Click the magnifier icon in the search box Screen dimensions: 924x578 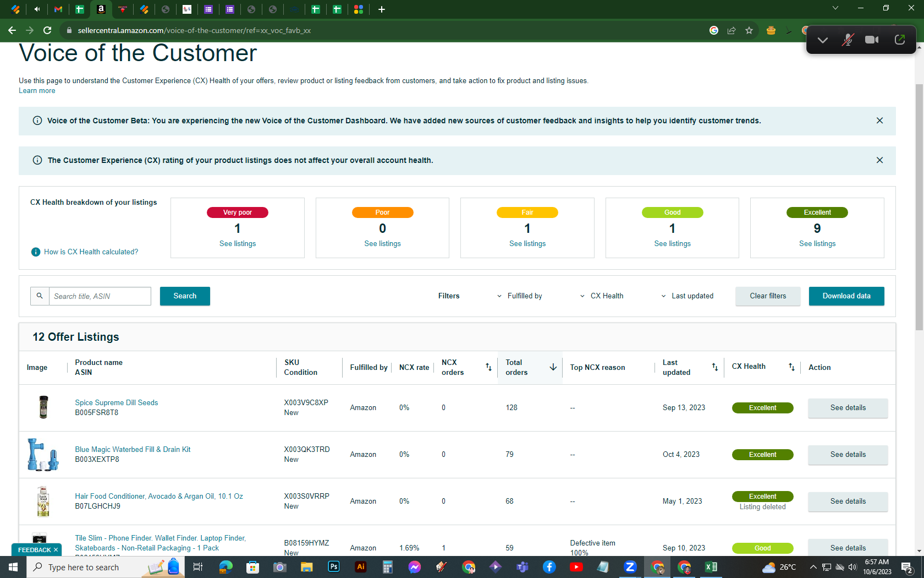pos(40,296)
